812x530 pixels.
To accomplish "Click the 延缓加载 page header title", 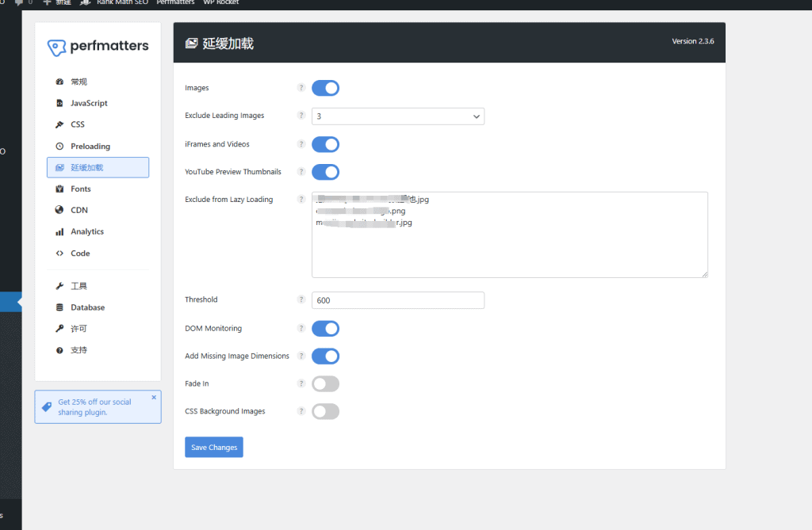I will pos(228,44).
